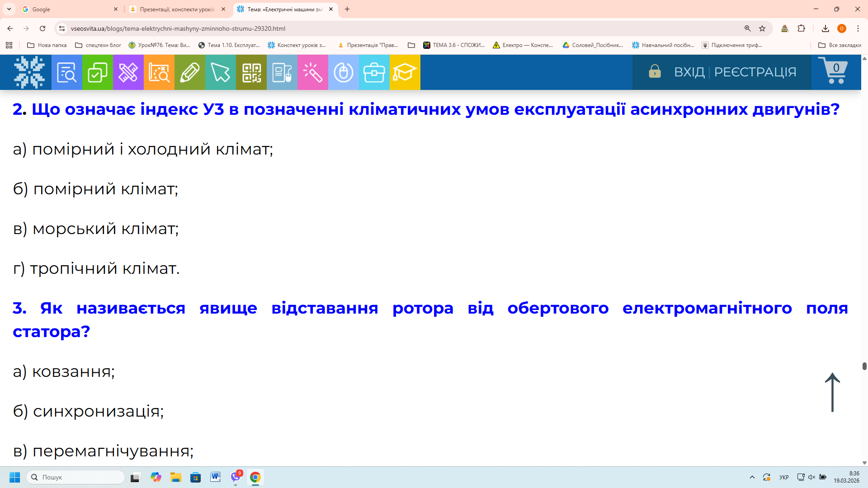
Task: Click the page vertical scrollbar thumb
Action: coord(864,366)
